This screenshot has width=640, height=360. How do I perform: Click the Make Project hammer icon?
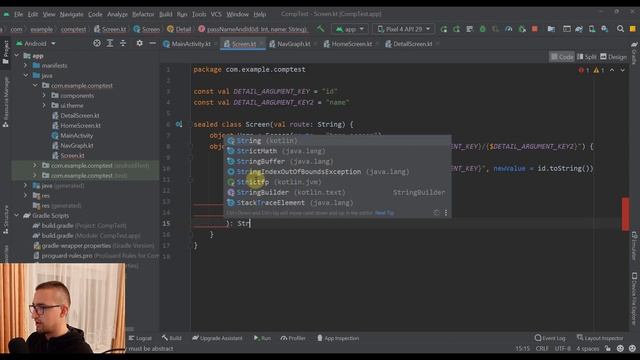tap(321, 29)
